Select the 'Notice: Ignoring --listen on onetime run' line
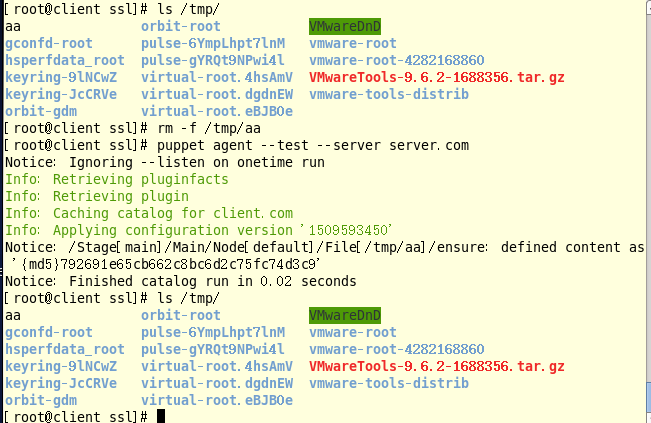The height and width of the screenshot is (423, 651). point(165,162)
